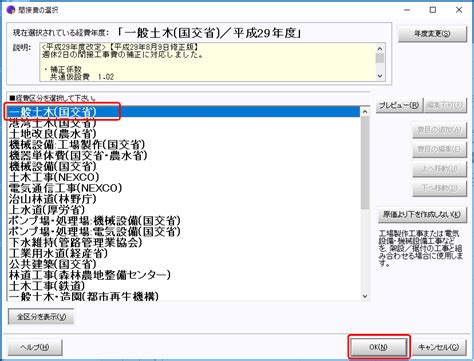Select 上水道(厚労省) list row
This screenshot has width=474, height=361.
(x=184, y=210)
